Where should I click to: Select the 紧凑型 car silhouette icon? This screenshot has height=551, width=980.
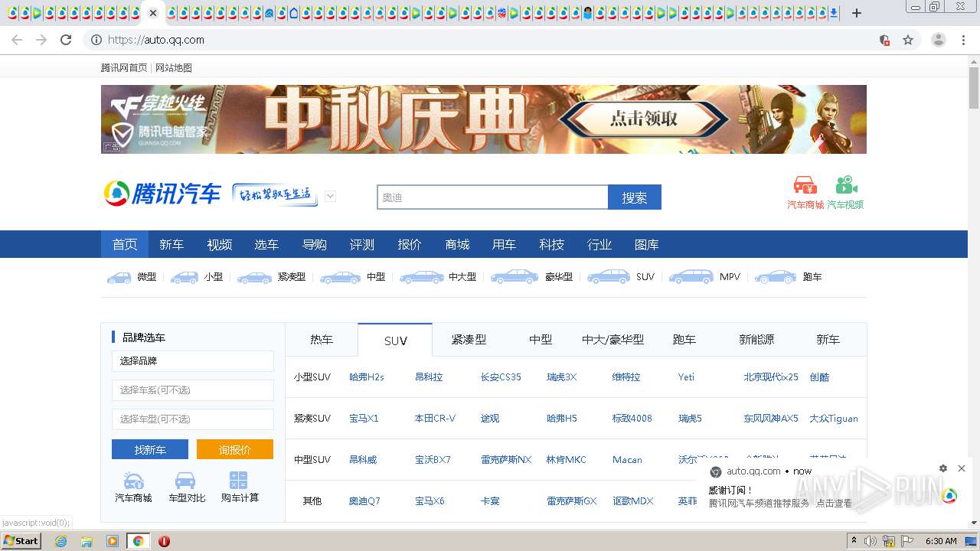(x=254, y=277)
